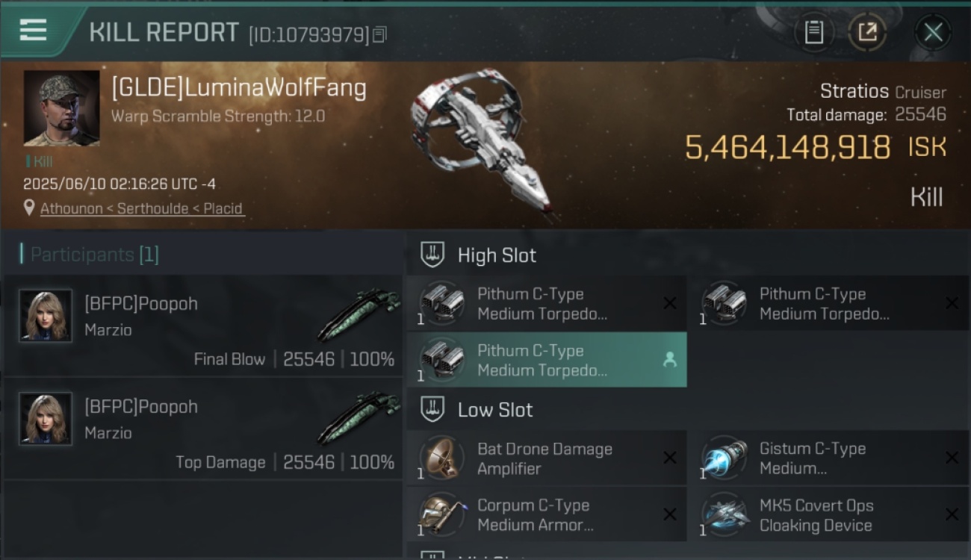Click the Participants [1] header
Viewport: 971px width, 560px height.
pyautogui.click(x=90, y=255)
